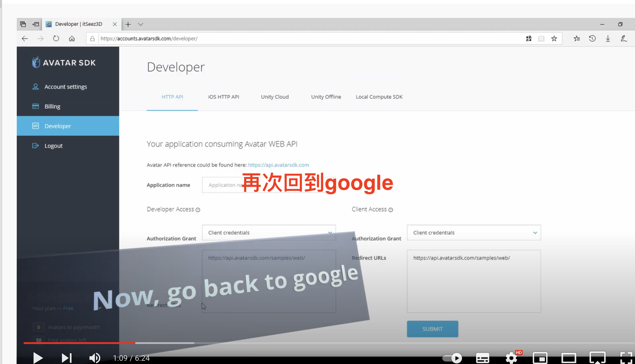This screenshot has width=635, height=364.
Task: Expand Client Access Authorization Grant dropdown
Action: 474,233
